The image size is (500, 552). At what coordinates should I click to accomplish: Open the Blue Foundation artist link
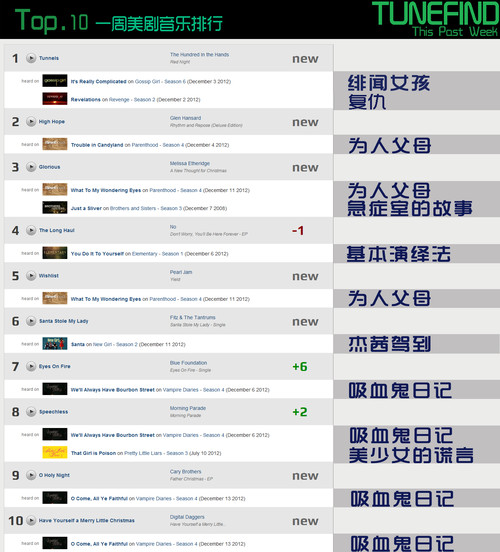pyautogui.click(x=188, y=363)
